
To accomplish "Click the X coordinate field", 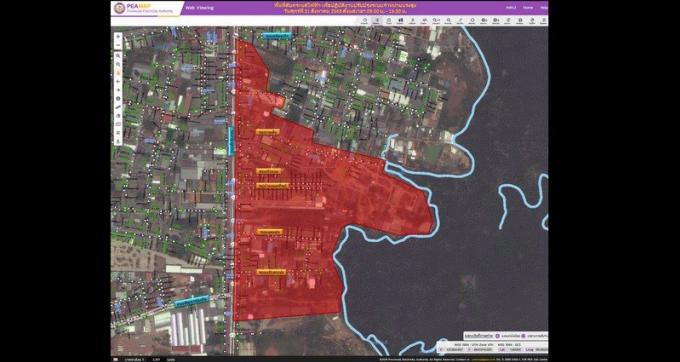I will (x=455, y=349).
